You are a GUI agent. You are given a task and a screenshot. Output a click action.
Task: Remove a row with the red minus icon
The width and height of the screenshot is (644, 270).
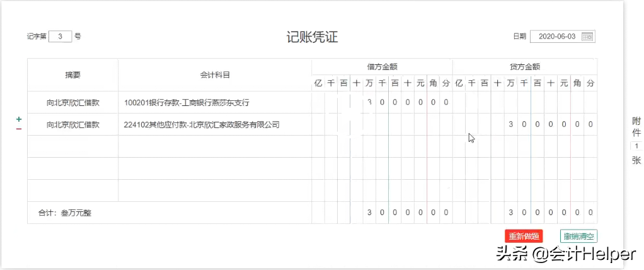pos(19,129)
